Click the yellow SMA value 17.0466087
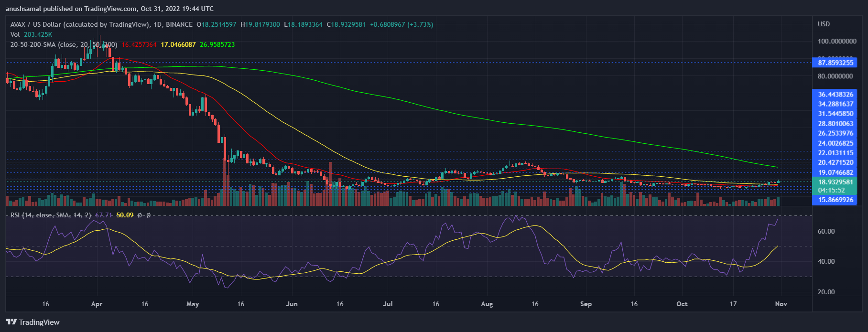This screenshot has height=332, width=868. (x=178, y=44)
